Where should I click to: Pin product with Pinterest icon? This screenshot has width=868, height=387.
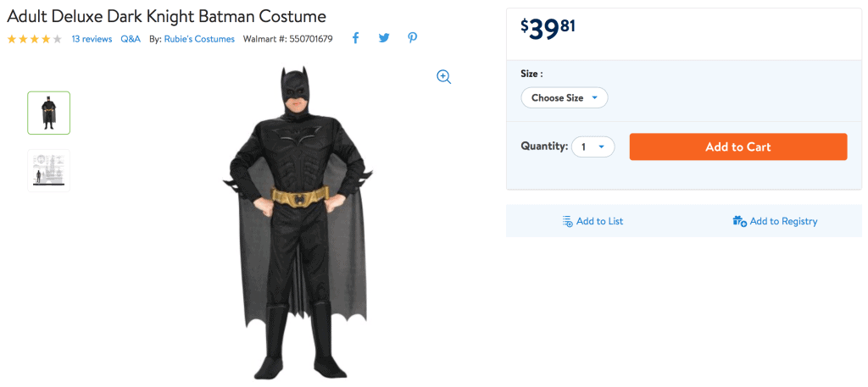(412, 38)
